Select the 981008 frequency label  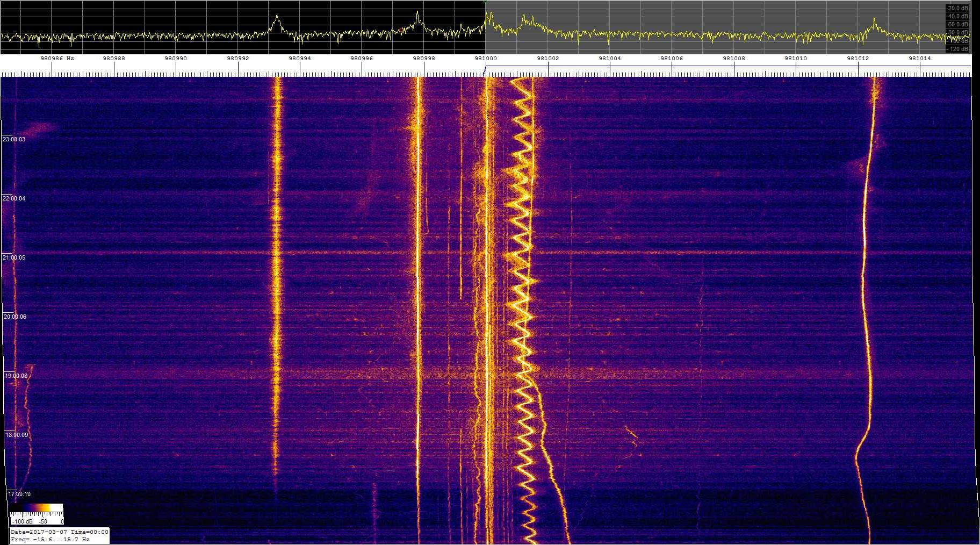(x=734, y=58)
